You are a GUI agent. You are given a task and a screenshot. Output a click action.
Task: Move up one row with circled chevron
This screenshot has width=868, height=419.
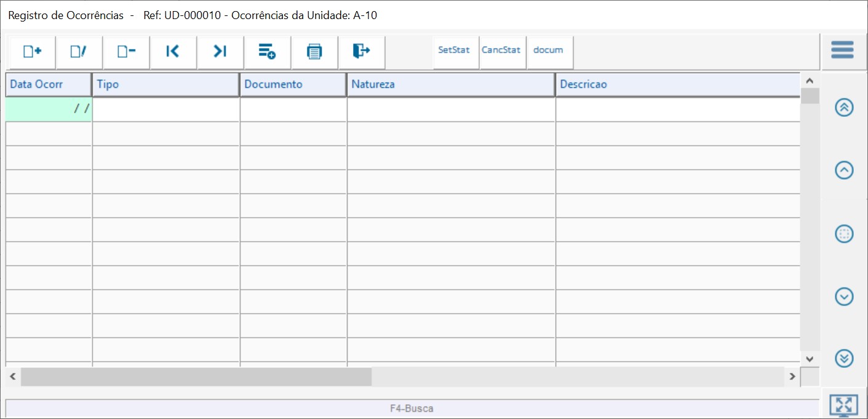click(x=844, y=170)
